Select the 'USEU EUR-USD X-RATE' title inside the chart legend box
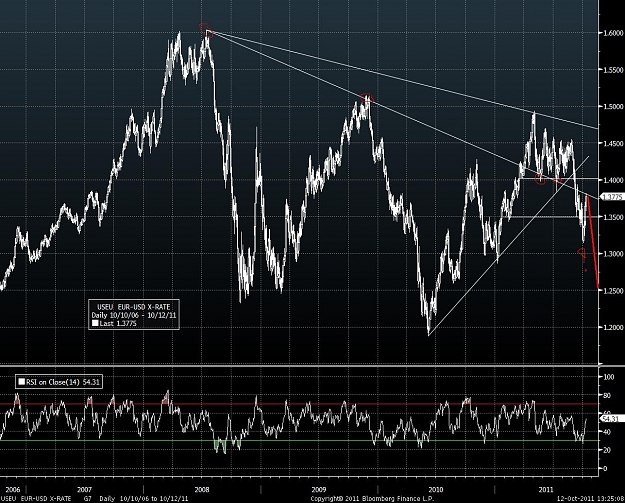 (x=134, y=307)
